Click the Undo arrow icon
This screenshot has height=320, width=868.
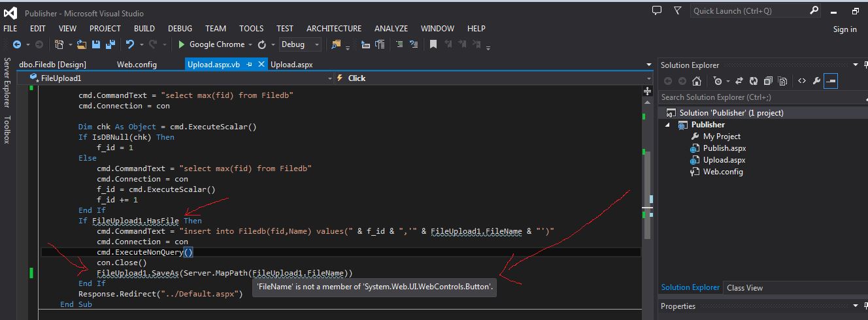point(130,44)
